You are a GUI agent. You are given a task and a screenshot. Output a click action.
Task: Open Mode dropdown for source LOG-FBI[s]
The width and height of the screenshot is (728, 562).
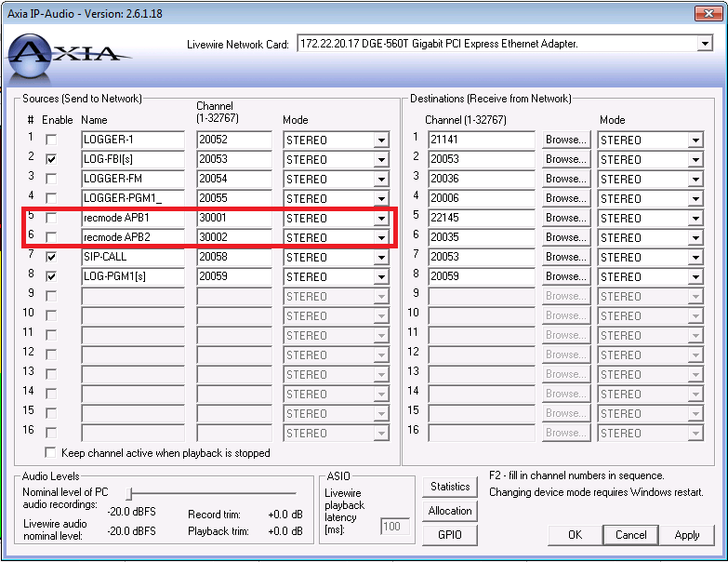click(381, 159)
